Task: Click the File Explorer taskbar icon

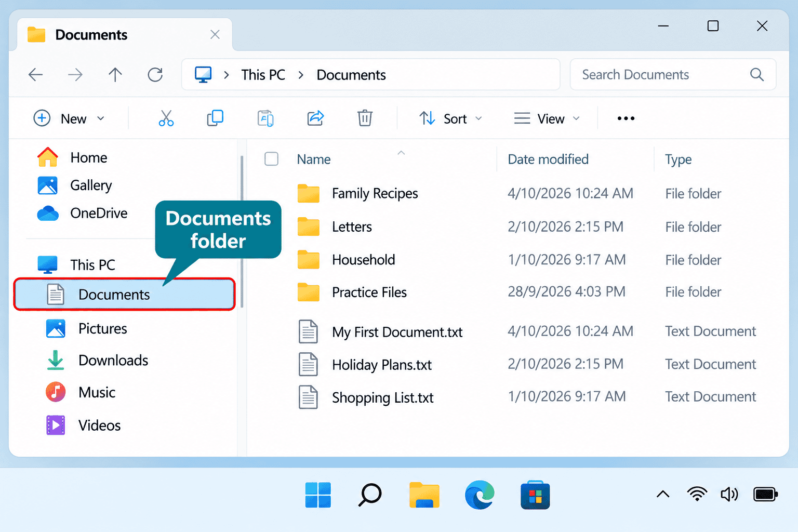Action: coord(424,495)
